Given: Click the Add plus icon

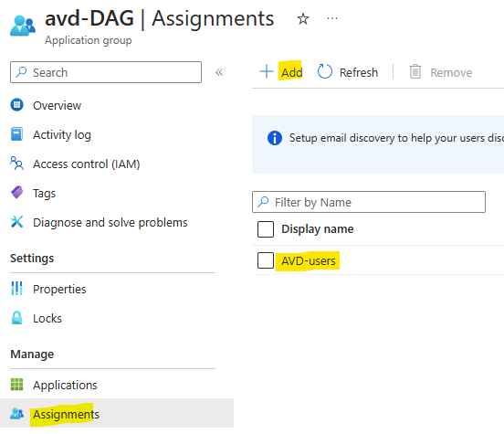Looking at the screenshot, I should coord(266,71).
